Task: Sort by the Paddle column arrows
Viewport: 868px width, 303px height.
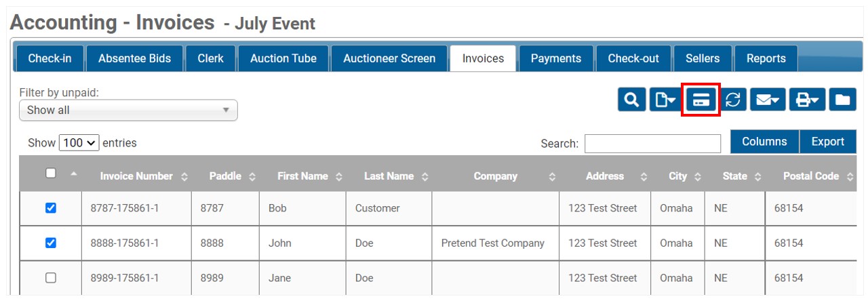Action: pos(252,177)
